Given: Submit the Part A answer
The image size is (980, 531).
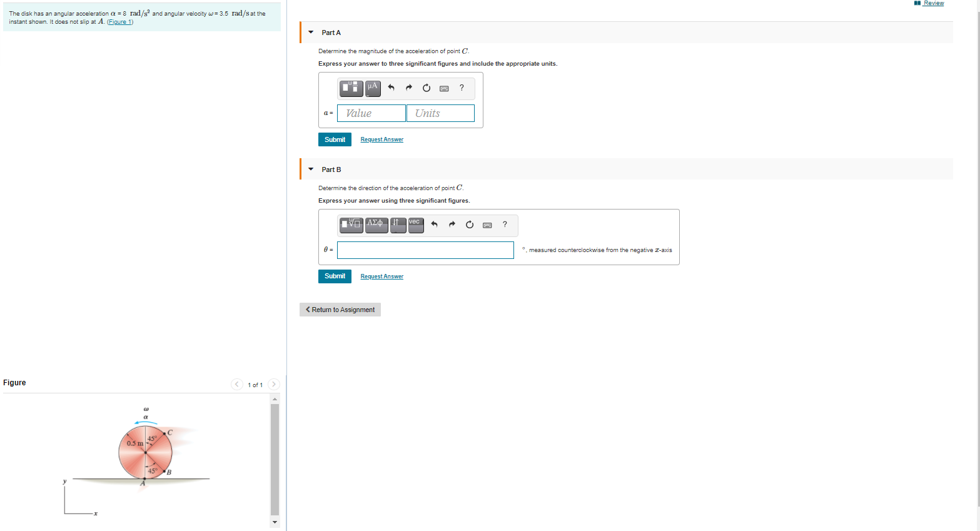Looking at the screenshot, I should [x=335, y=139].
